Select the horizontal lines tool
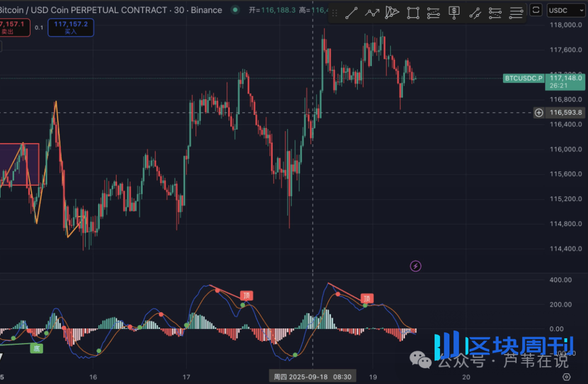This screenshot has width=588, height=384. [516, 13]
